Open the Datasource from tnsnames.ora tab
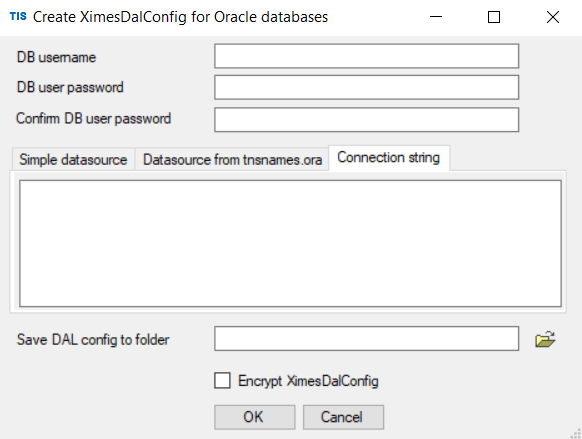Viewport: 582px width, 439px height. pos(232,160)
